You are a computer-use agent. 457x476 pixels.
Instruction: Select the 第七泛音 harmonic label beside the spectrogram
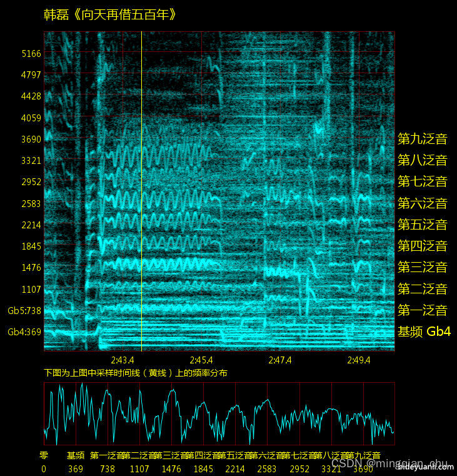click(423, 181)
